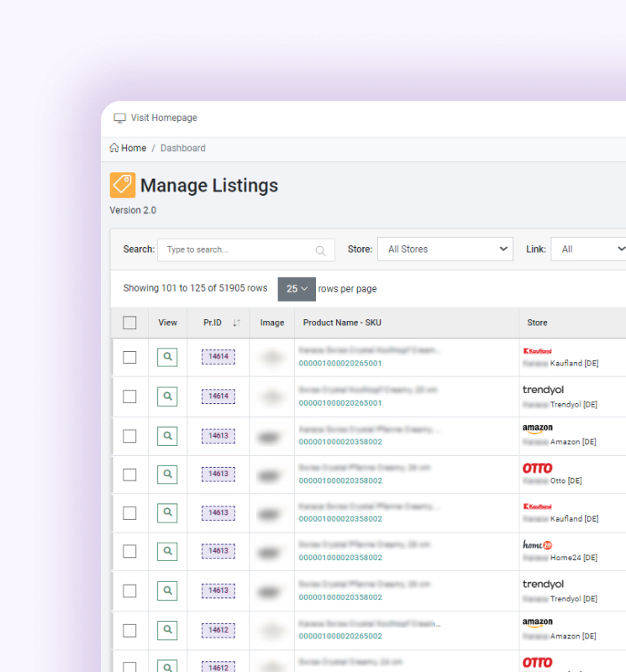Click the orange Manage Listings tag icon
The height and width of the screenshot is (672, 626).
(123, 185)
